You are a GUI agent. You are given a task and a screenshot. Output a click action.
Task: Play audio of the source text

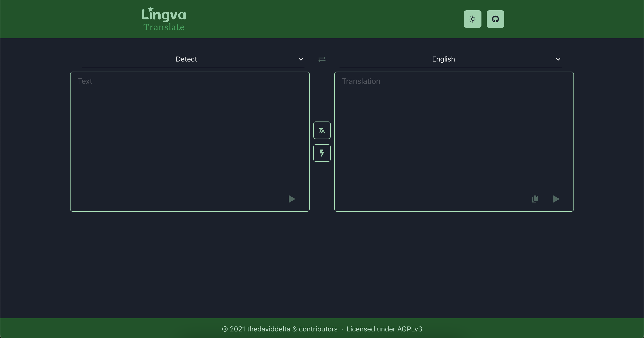[x=292, y=199]
